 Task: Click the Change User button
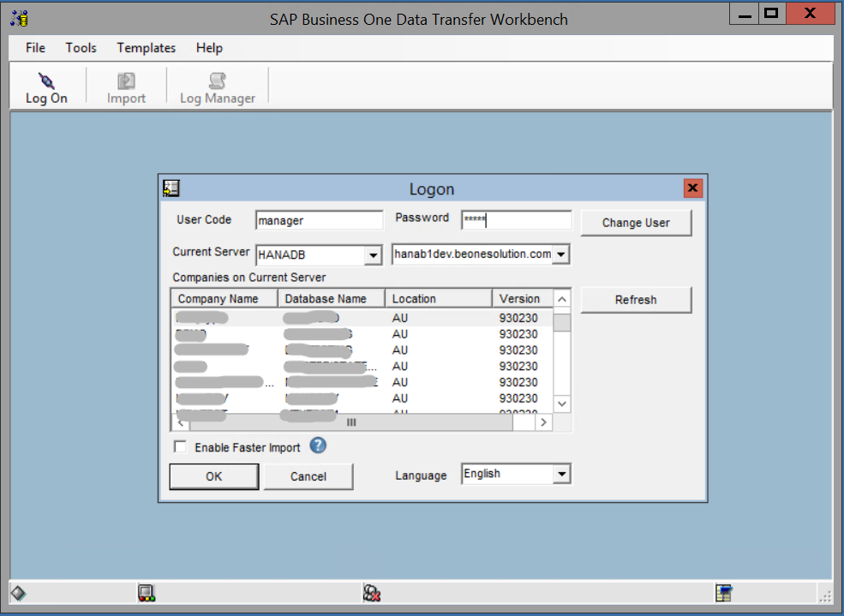[x=637, y=223]
